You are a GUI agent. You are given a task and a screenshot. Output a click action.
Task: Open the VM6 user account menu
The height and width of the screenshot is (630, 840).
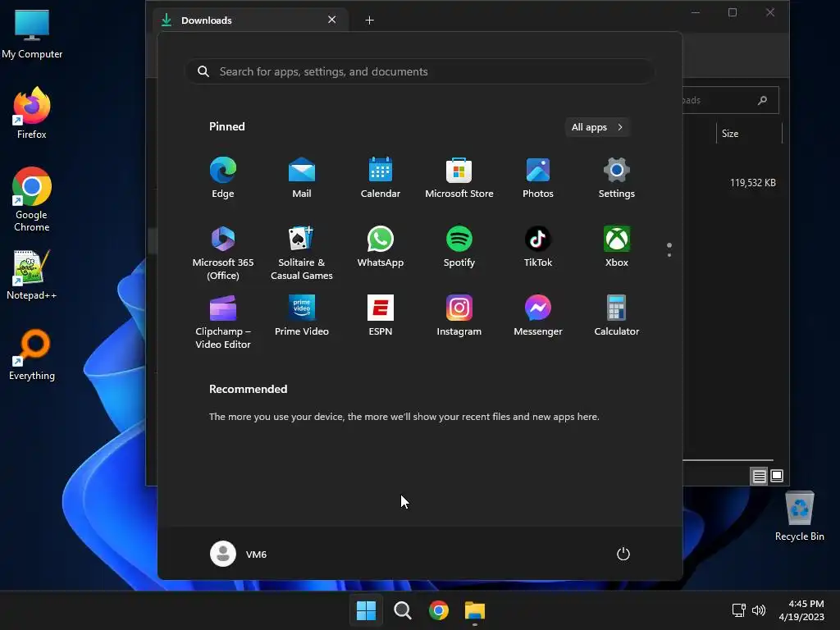(239, 554)
